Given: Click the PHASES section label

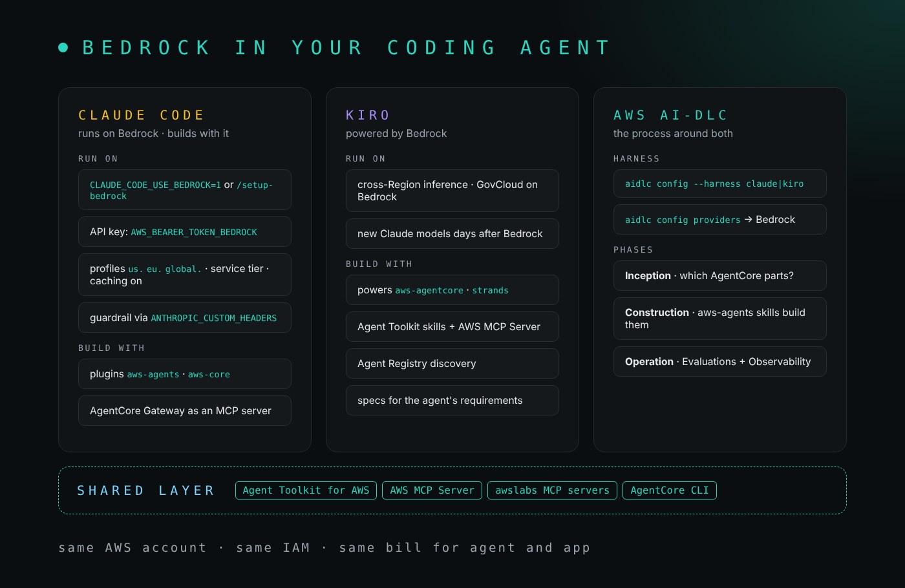Looking at the screenshot, I should click(633, 250).
